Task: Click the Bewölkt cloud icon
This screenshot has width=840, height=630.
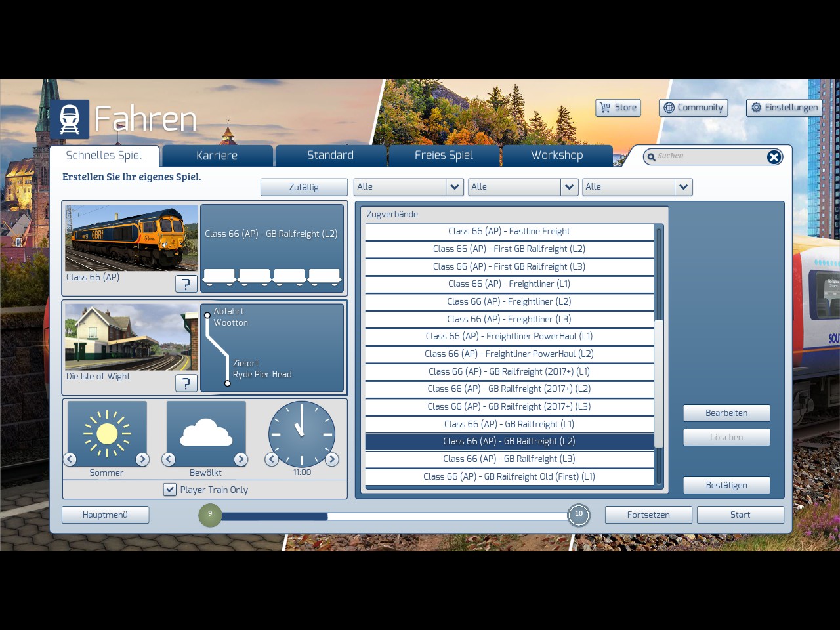Action: tap(206, 434)
